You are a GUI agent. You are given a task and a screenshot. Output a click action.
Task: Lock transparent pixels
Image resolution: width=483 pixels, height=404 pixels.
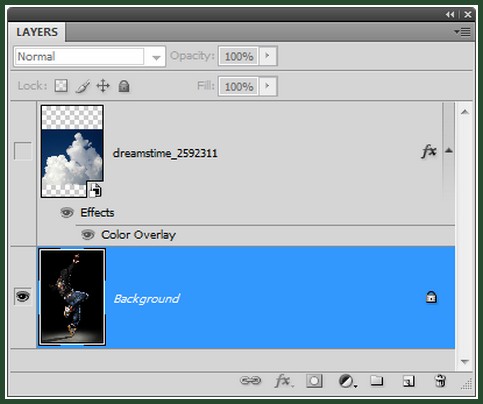(61, 86)
